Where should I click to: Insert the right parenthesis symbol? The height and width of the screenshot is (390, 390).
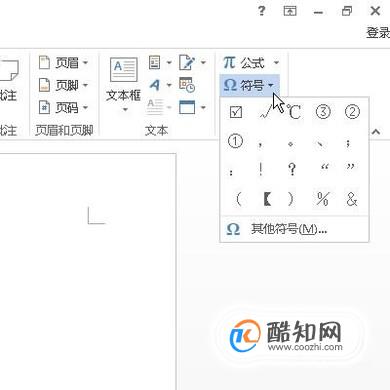tap(291, 199)
